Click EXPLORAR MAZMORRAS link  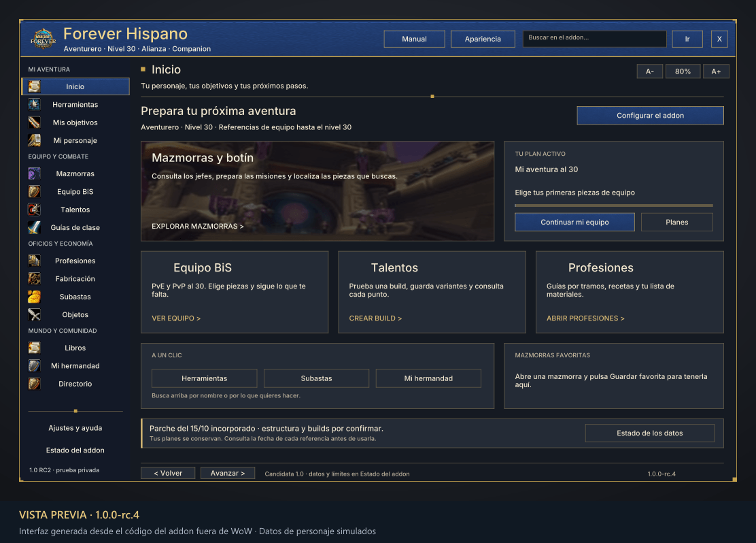pyautogui.click(x=198, y=227)
